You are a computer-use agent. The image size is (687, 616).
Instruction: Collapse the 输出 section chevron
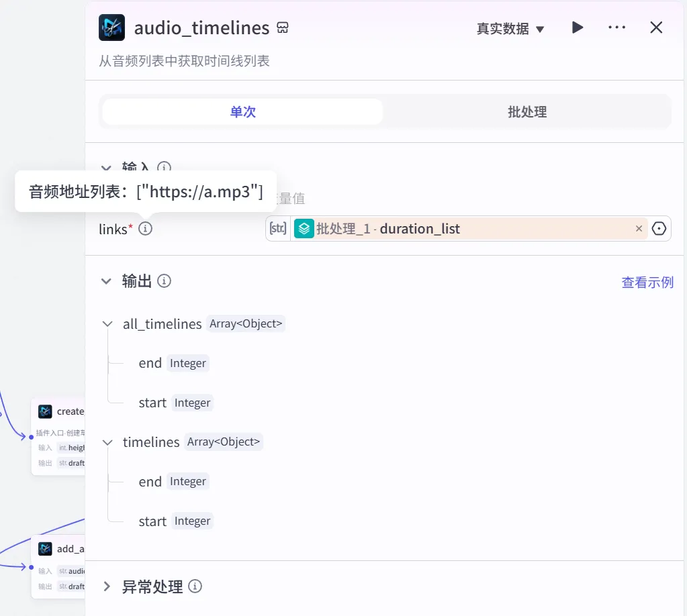[x=106, y=281]
